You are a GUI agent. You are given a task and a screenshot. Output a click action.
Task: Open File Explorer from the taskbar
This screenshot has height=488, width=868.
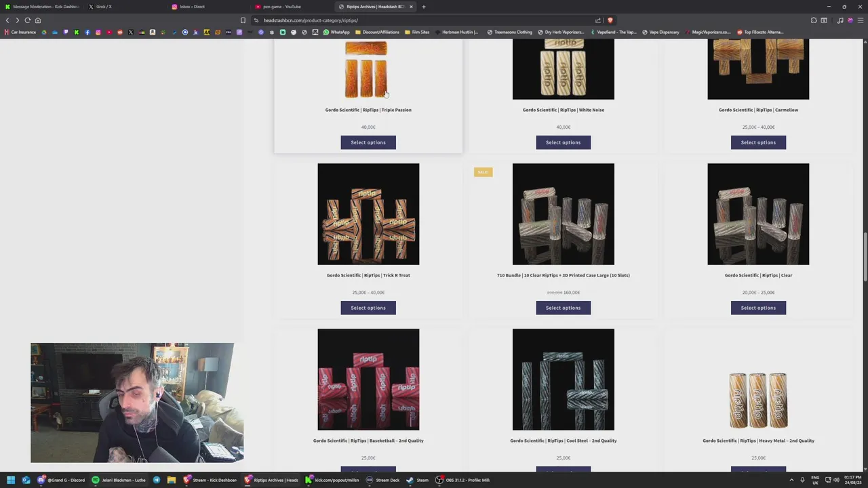[172, 480]
